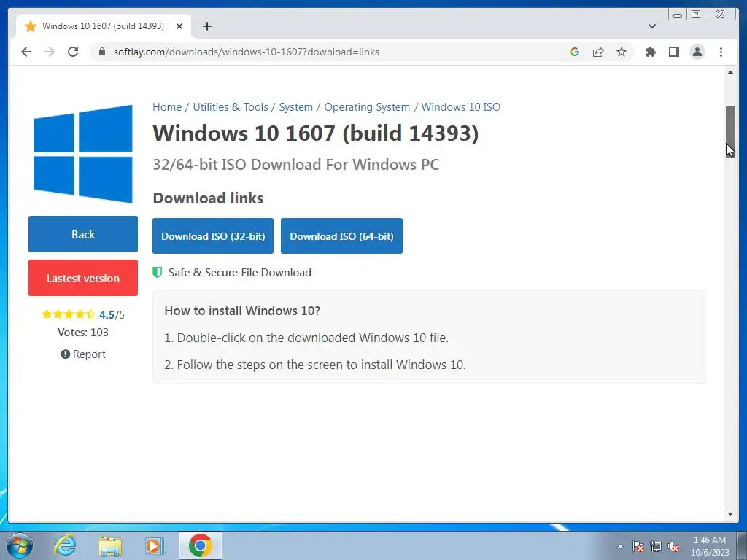Image resolution: width=747 pixels, height=560 pixels.
Task: Click Download ISO (64-bit) button
Action: pos(341,236)
